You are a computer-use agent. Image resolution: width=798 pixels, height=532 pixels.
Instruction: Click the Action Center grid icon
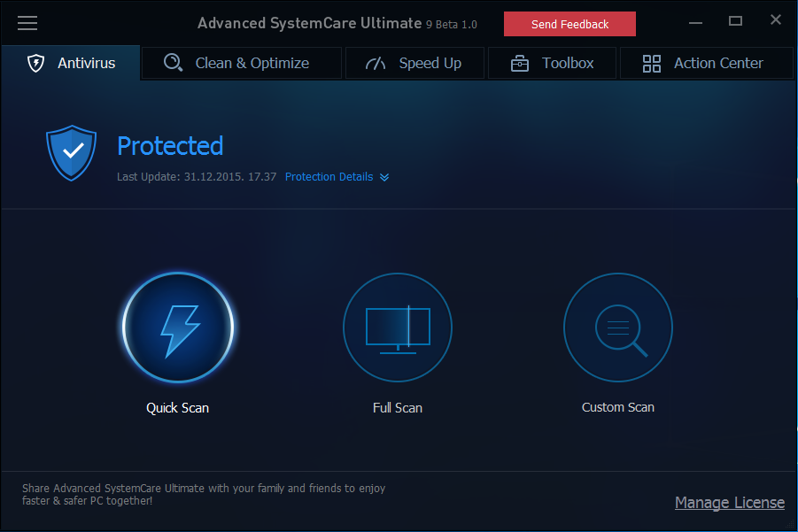pyautogui.click(x=652, y=64)
